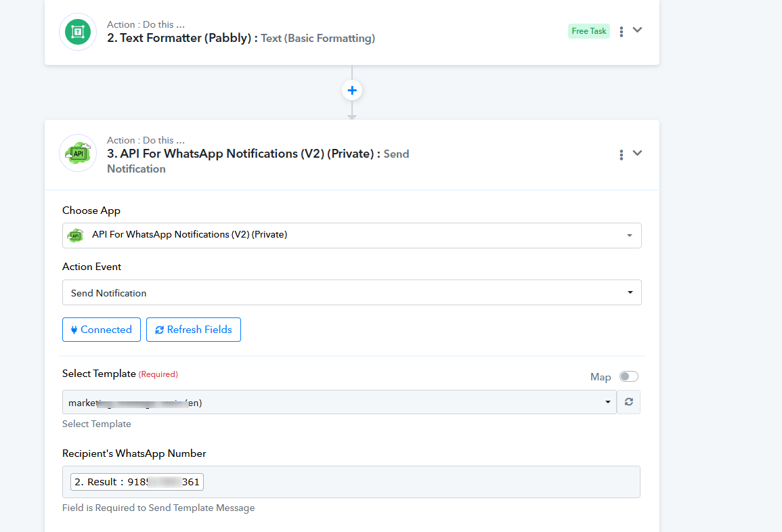Click the WhatsApp API app icon in step 3
This screenshot has height=532, width=782.
pos(78,153)
